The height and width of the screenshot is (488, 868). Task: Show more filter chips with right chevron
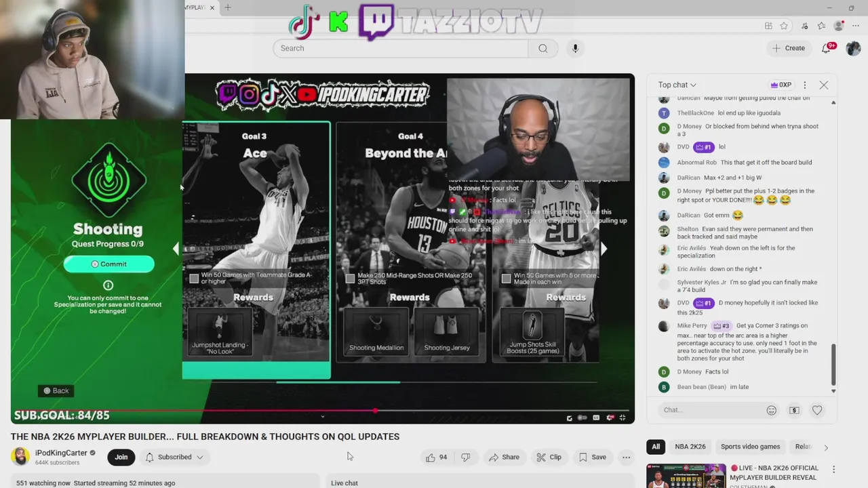point(825,447)
